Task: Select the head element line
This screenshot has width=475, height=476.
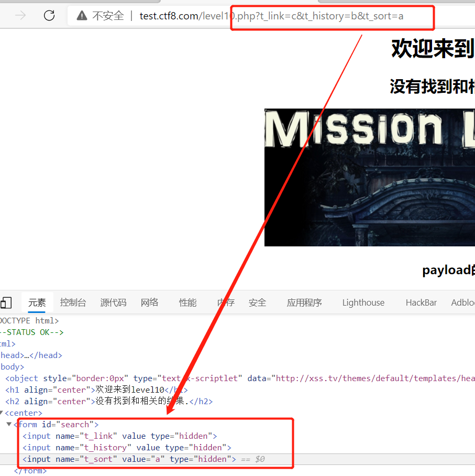Action: point(31,355)
